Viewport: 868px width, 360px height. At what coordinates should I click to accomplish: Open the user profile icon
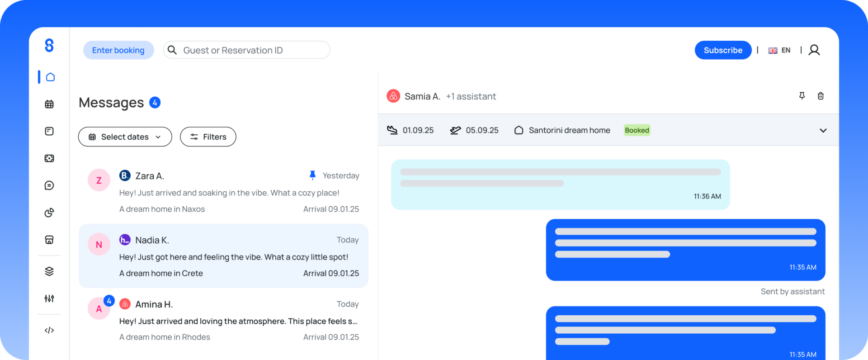(814, 50)
